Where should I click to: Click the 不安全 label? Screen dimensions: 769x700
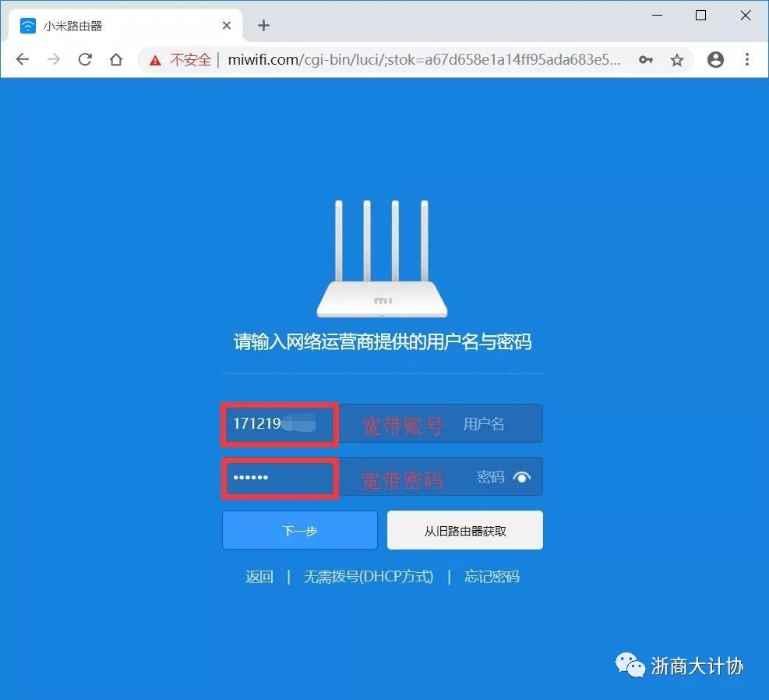(190, 60)
